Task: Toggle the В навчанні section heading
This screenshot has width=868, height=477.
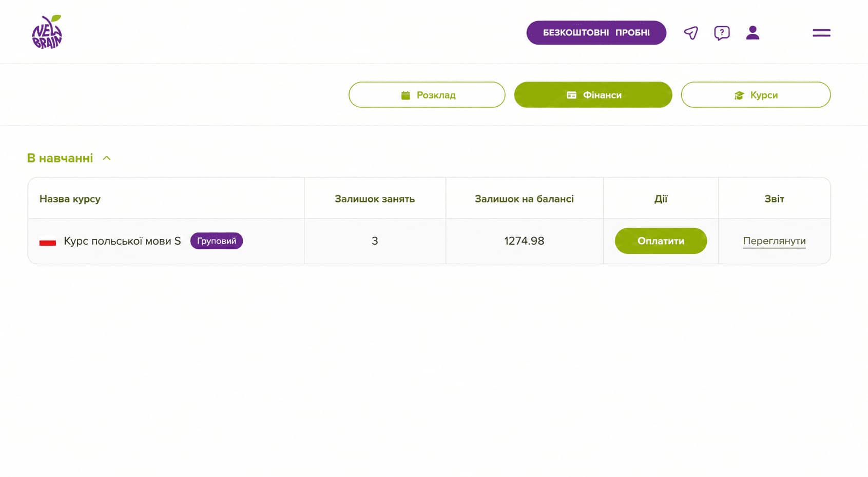Action: point(60,158)
